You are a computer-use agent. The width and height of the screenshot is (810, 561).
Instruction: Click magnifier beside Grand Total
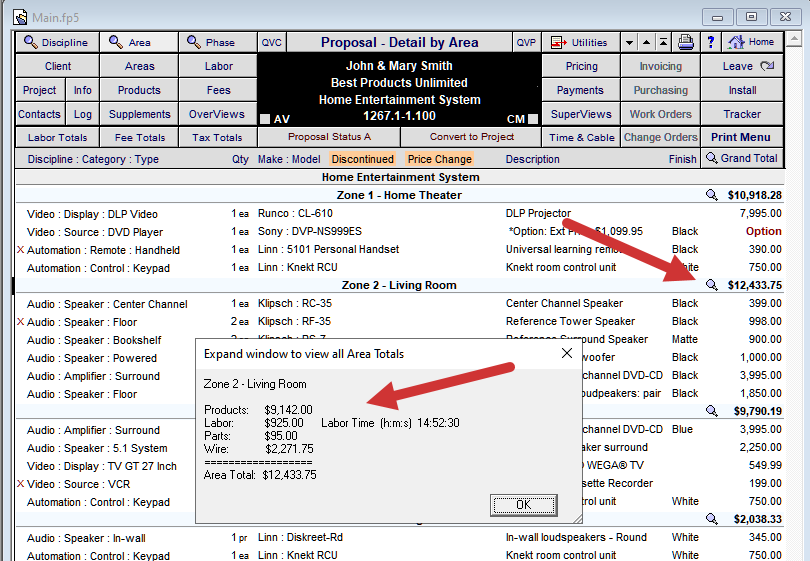pyautogui.click(x=711, y=158)
